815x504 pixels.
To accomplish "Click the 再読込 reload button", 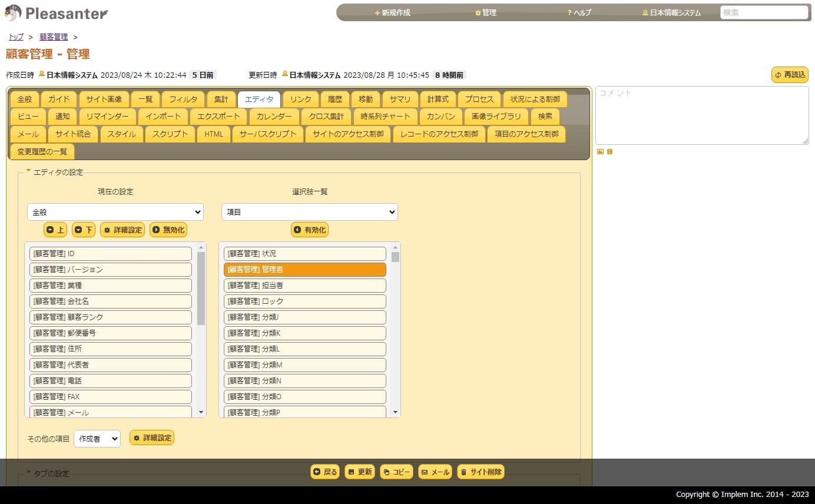I will (x=790, y=75).
